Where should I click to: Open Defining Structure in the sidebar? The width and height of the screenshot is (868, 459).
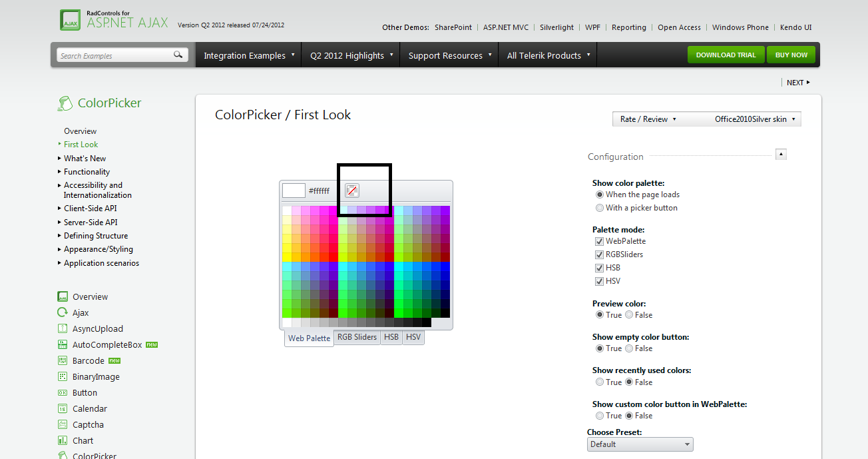coord(96,236)
